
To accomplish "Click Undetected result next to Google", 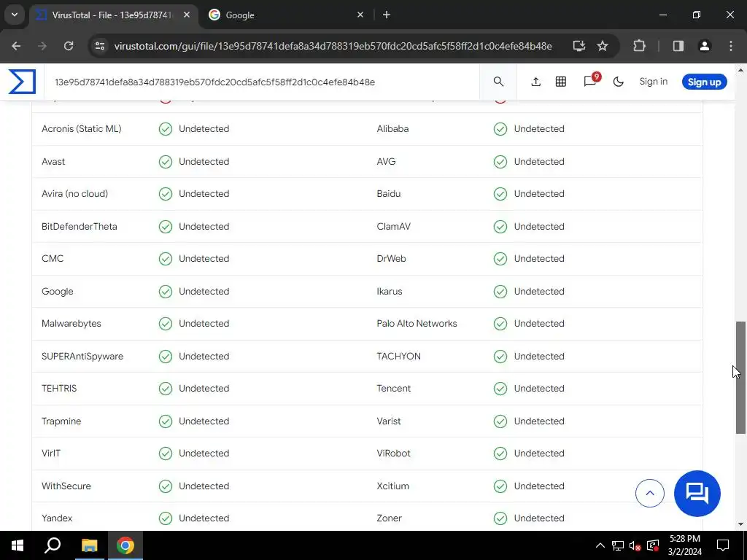I will tap(204, 291).
